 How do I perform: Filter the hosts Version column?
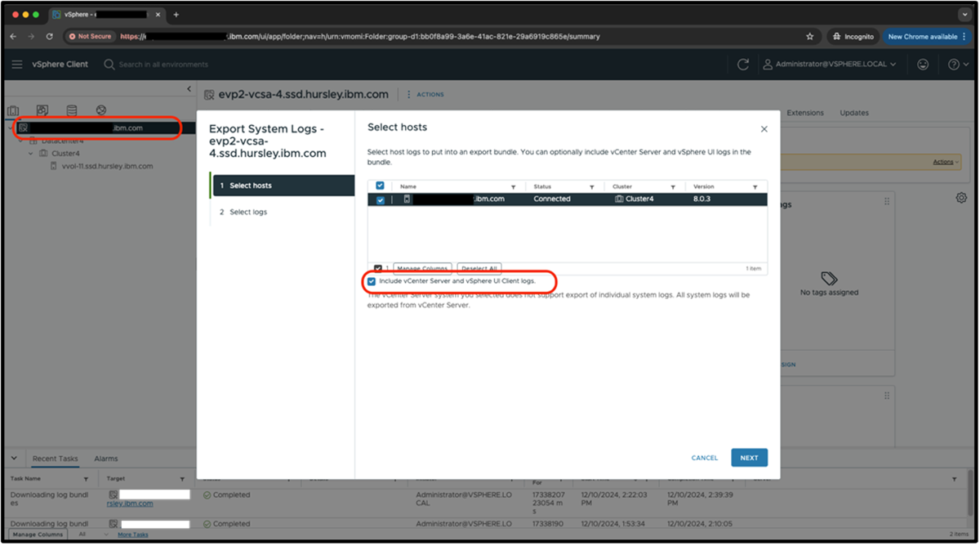pos(755,187)
